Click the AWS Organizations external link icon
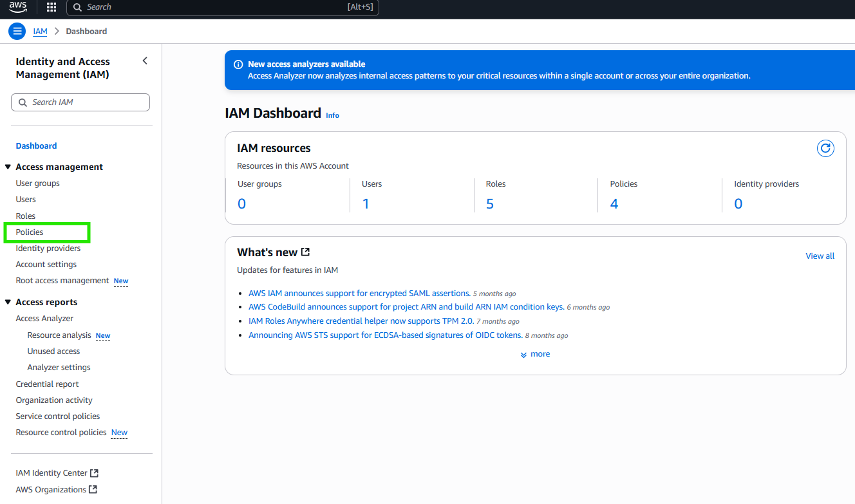 pyautogui.click(x=93, y=489)
